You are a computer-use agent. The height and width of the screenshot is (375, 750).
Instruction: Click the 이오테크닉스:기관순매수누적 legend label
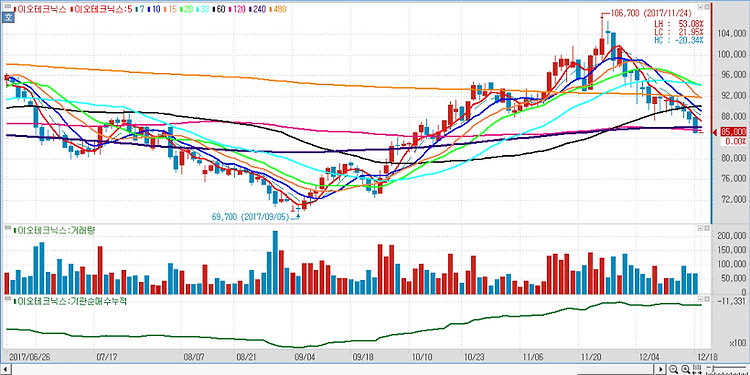click(70, 301)
